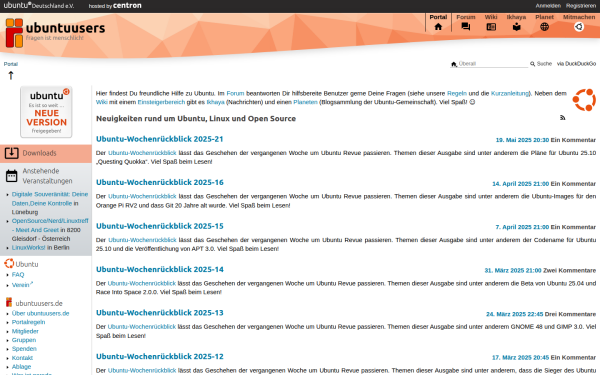Click via DuckDuckGo search link
Viewport: 600px width, 375px height.
576,64
